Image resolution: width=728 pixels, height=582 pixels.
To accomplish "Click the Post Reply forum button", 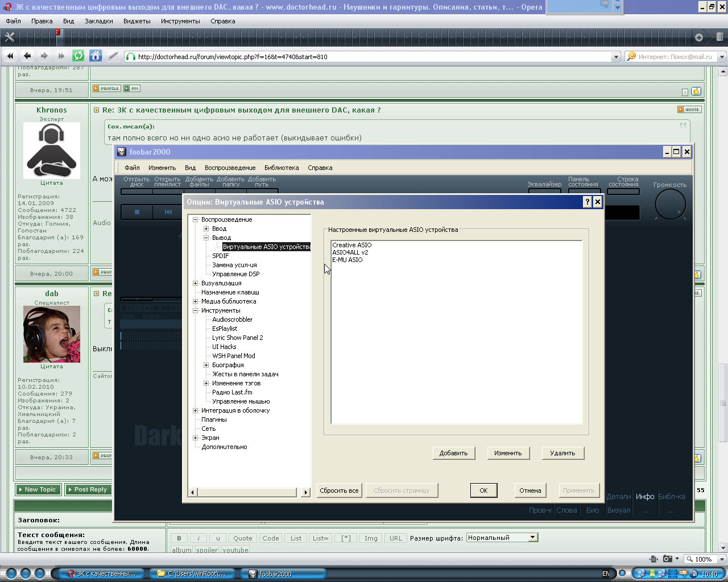I will (x=88, y=489).
